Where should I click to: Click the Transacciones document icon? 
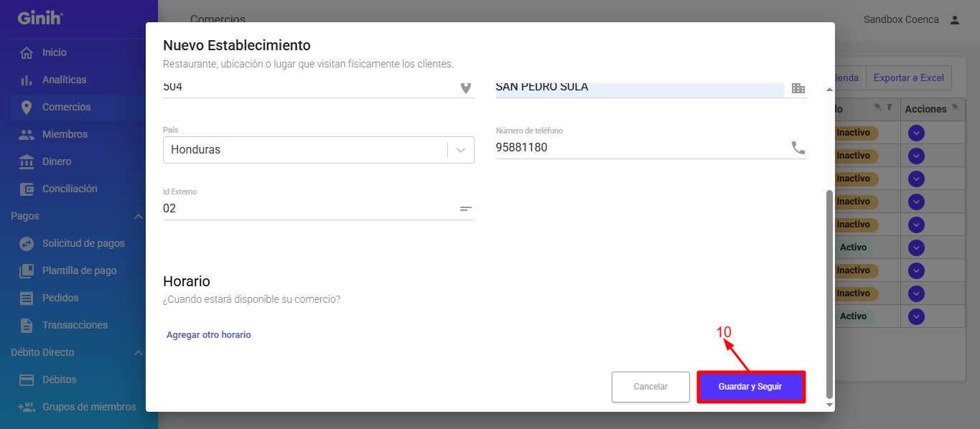pyautogui.click(x=27, y=326)
